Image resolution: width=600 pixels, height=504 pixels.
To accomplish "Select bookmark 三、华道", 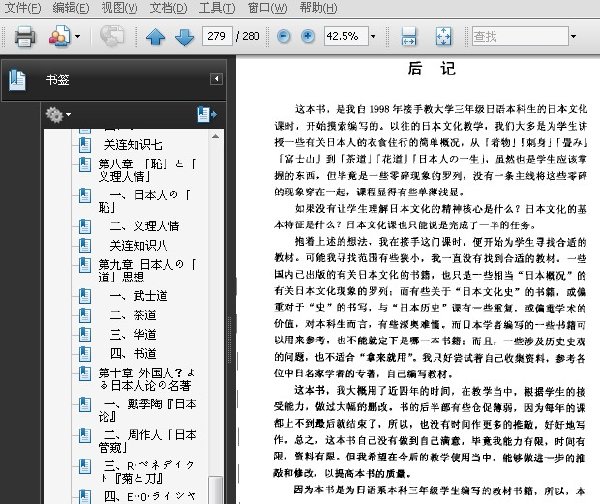I will (x=133, y=334).
